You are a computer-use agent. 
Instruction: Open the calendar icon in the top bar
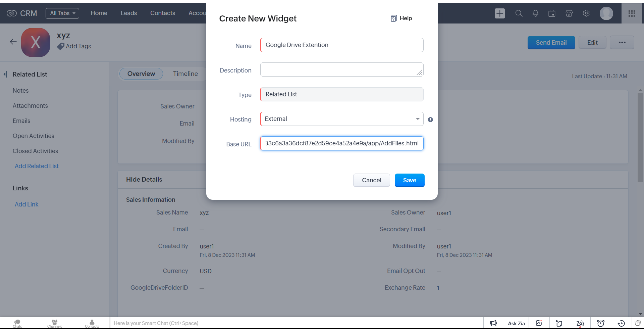click(x=552, y=13)
